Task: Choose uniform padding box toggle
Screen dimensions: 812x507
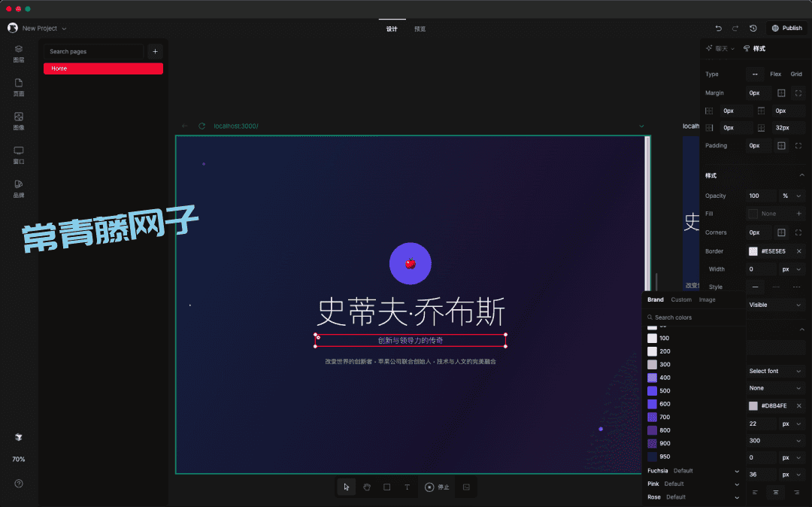Action: [x=781, y=145]
